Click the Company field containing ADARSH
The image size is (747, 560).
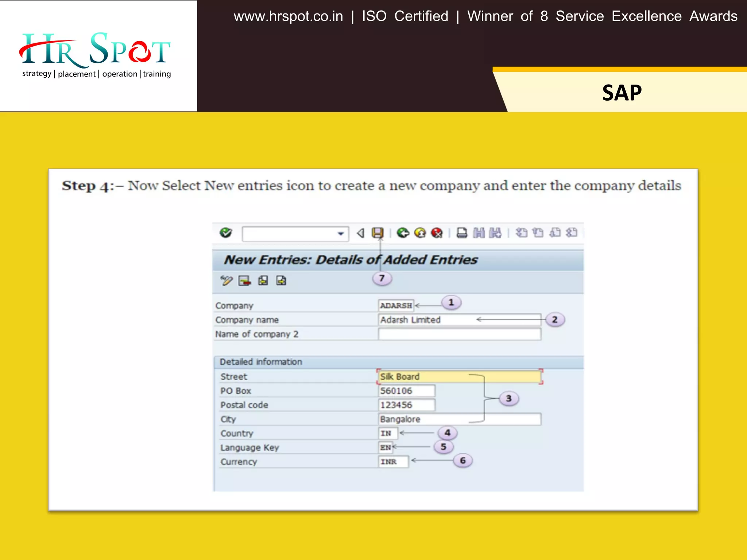point(396,306)
